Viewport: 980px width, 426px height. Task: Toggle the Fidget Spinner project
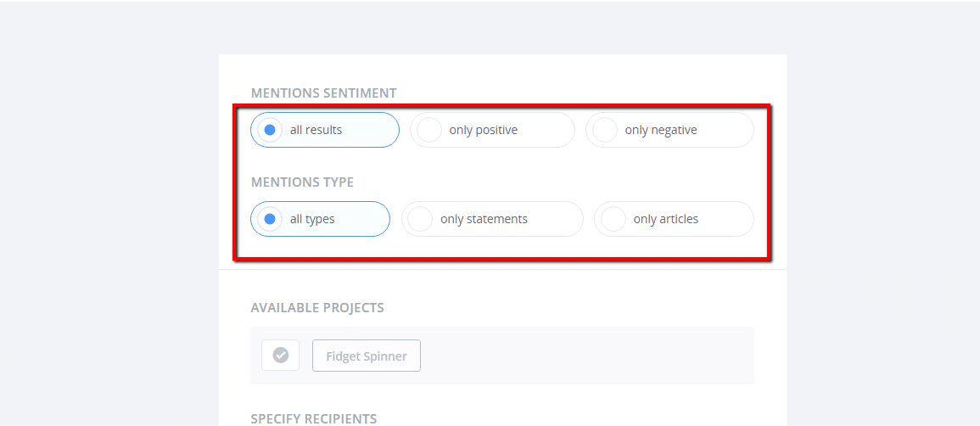pos(367,356)
